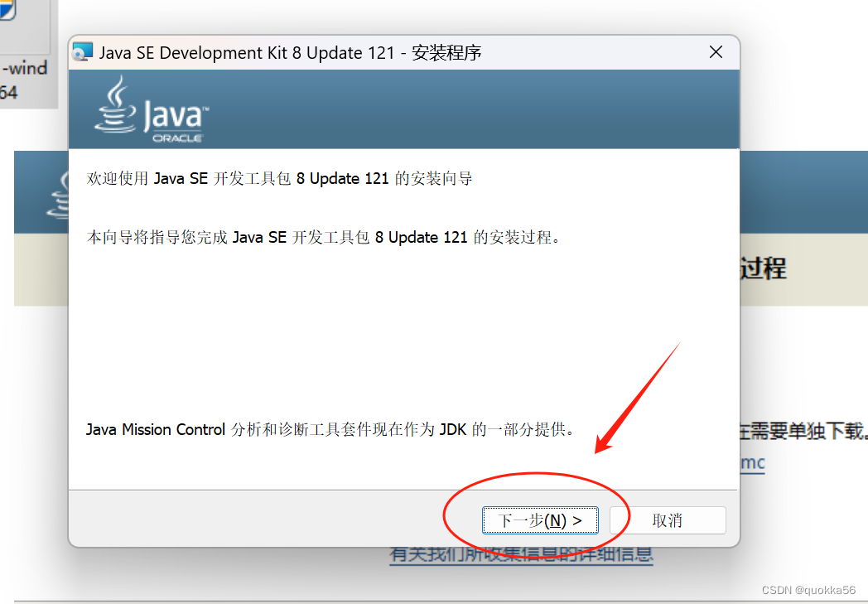Click the Java Mission Control description line
The width and height of the screenshot is (868, 604).
pyautogui.click(x=330, y=429)
